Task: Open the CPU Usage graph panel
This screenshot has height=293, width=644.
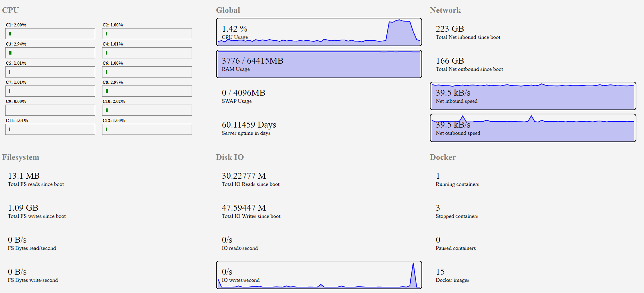Action: click(x=319, y=32)
